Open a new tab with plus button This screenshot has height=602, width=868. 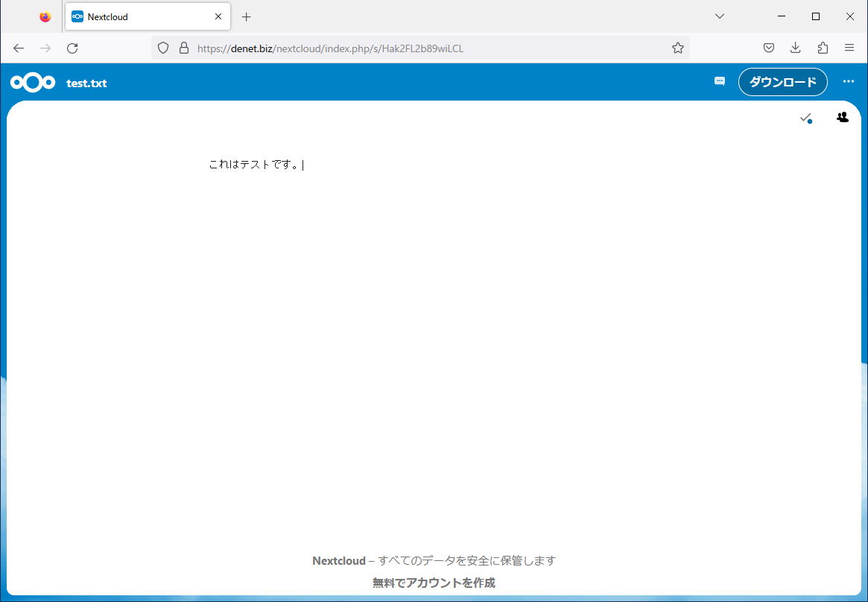click(x=247, y=16)
